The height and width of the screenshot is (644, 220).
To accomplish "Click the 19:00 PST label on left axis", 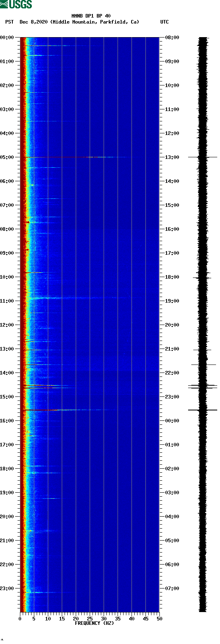I will coord(7,493).
